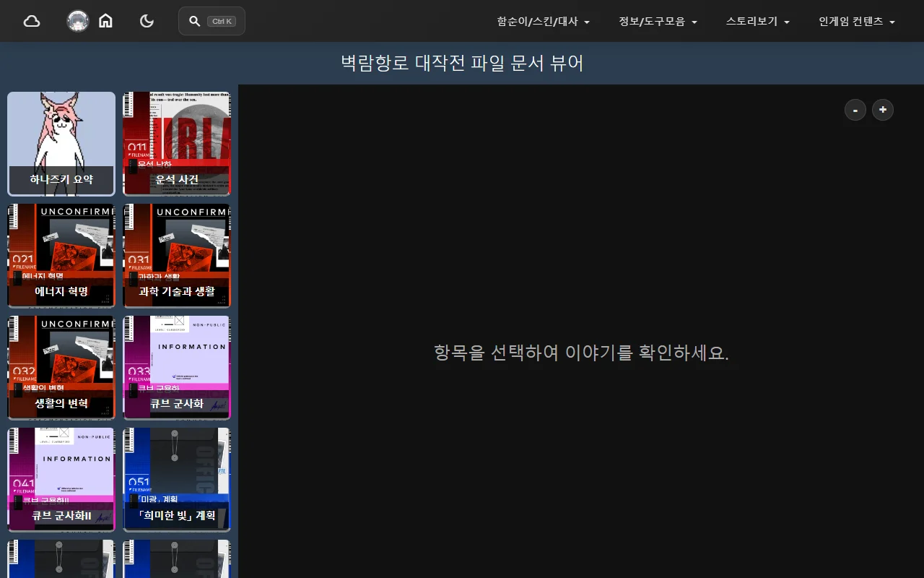
Task: Open the 생활의 변혁 file card
Action: tap(61, 368)
